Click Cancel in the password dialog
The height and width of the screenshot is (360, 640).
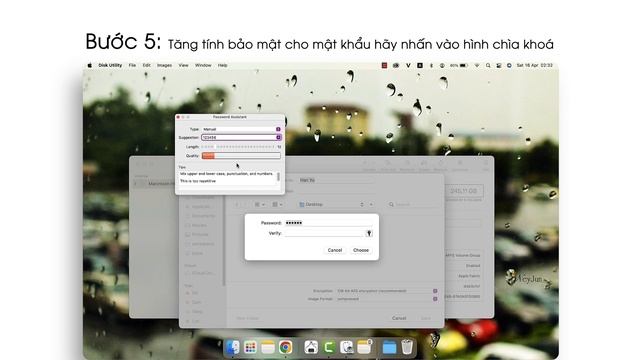pyautogui.click(x=335, y=250)
